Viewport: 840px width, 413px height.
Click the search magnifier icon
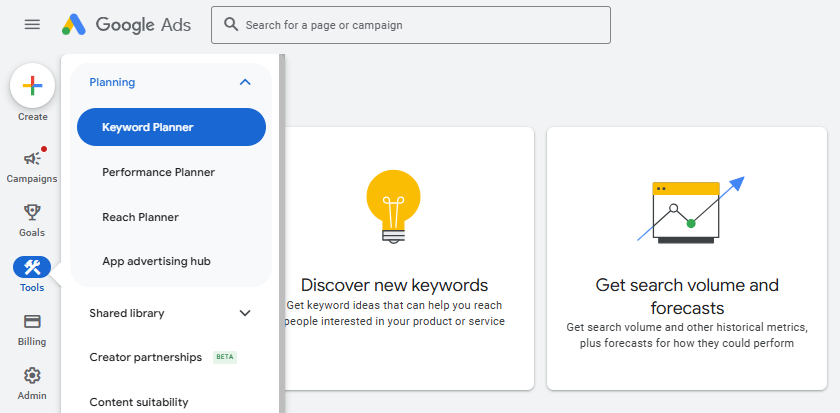(x=231, y=25)
